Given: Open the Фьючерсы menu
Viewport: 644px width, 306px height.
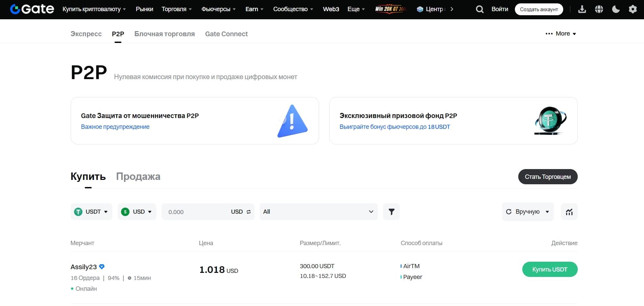Looking at the screenshot, I should point(218,9).
